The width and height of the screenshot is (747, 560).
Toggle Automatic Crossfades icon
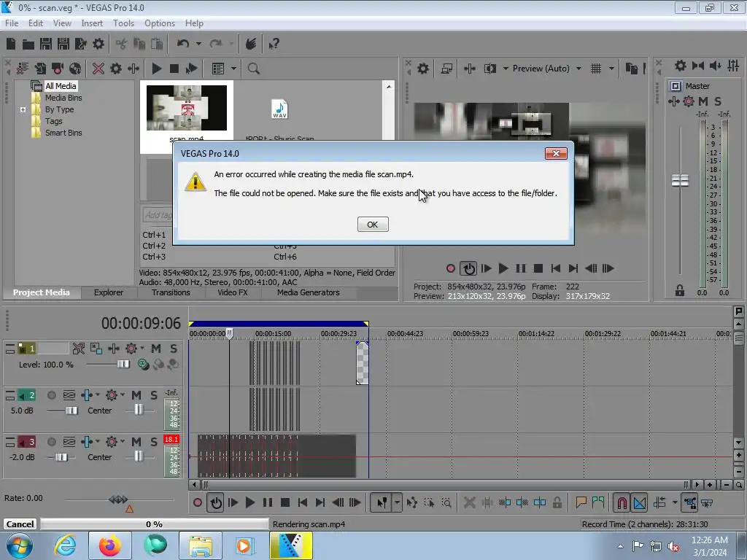click(640, 502)
